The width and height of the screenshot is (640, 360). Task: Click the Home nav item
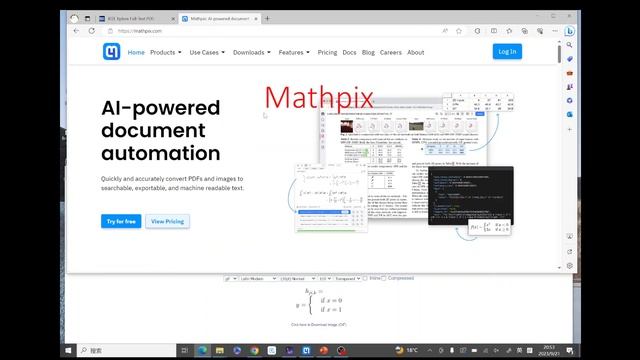click(136, 52)
